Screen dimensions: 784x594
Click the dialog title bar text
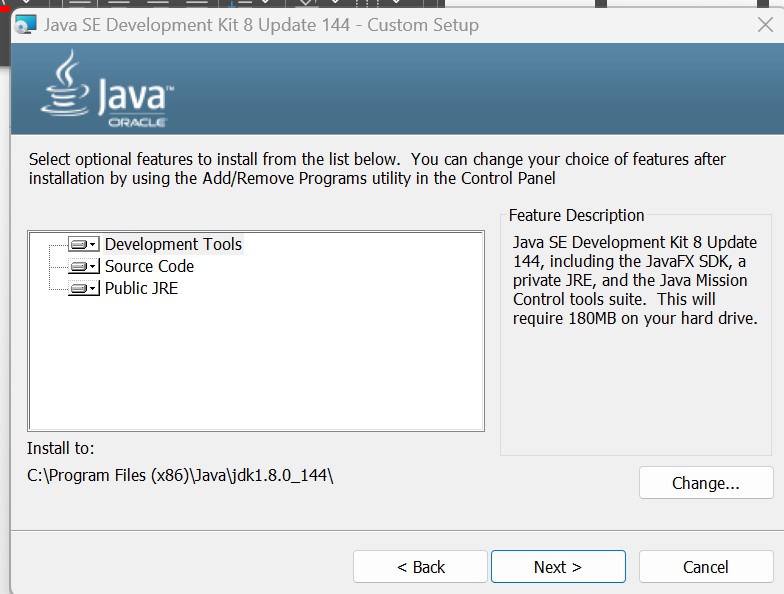pos(261,25)
